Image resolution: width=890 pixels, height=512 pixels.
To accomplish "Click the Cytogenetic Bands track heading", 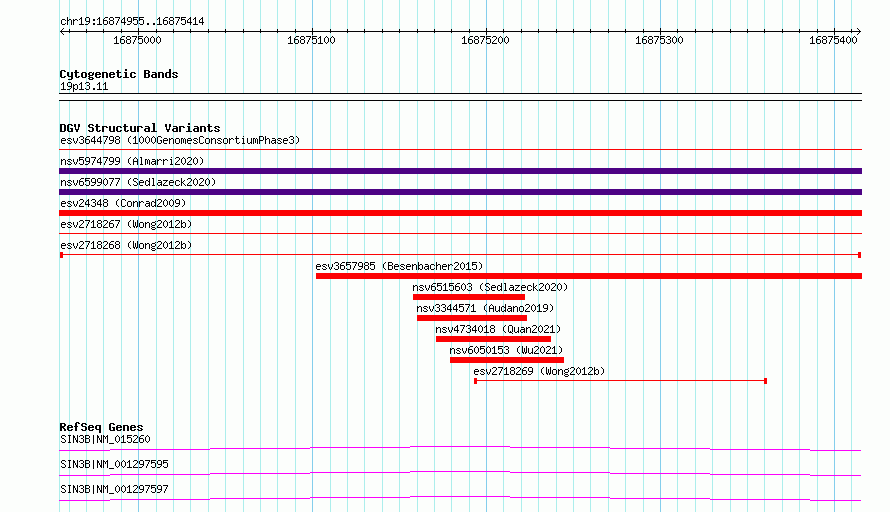I will tap(119, 74).
